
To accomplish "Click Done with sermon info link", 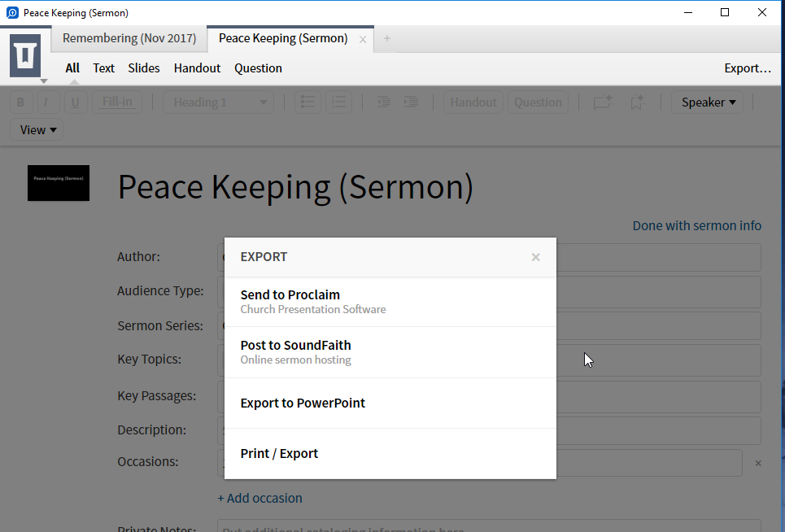I will (697, 225).
